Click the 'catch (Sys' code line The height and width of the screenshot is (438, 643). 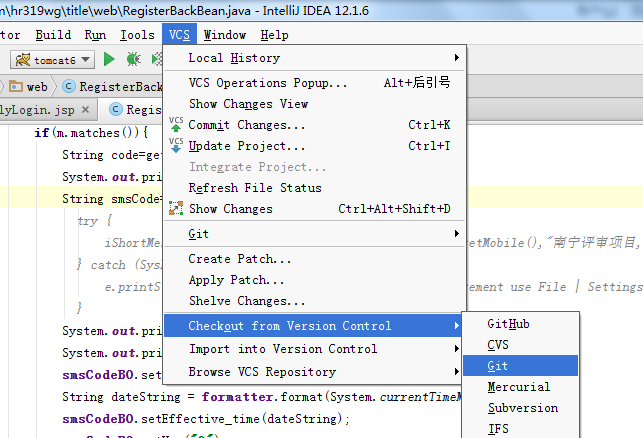[119, 265]
